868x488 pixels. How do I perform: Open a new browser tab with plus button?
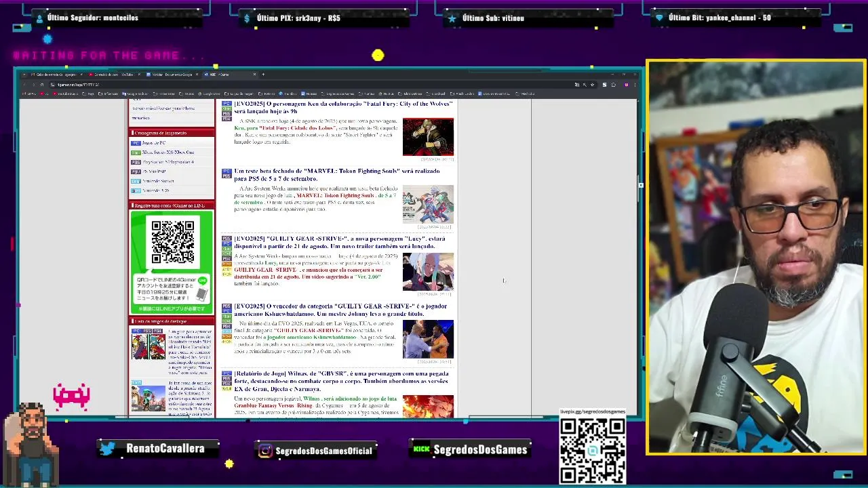(x=263, y=75)
